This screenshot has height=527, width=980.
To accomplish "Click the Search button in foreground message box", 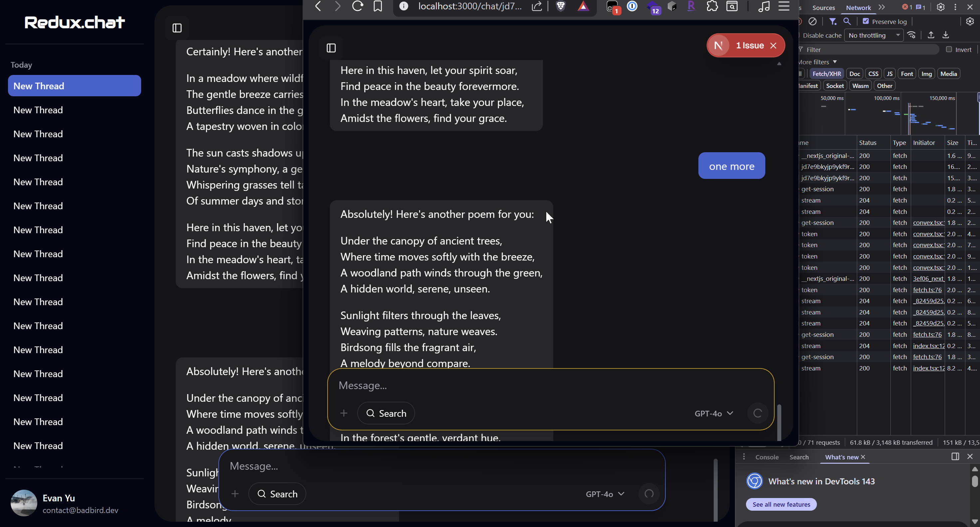I will [386, 413].
